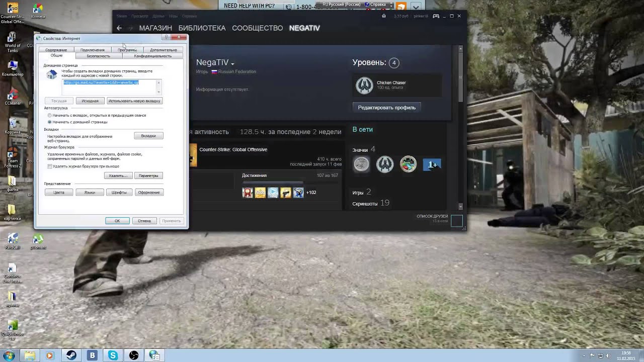644x362 pixels.
Task: Open 'СПИСОК ДРУЗЕЙ' friends list in Steam
Action: [432, 217]
